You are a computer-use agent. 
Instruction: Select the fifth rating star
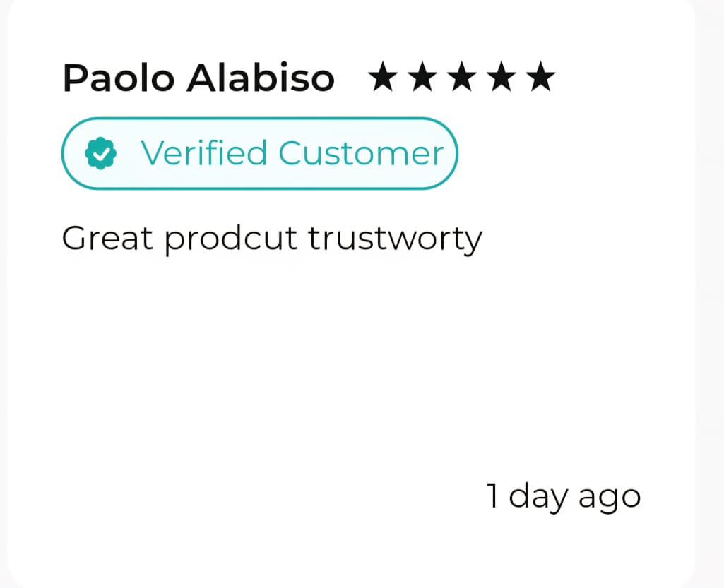(x=542, y=77)
